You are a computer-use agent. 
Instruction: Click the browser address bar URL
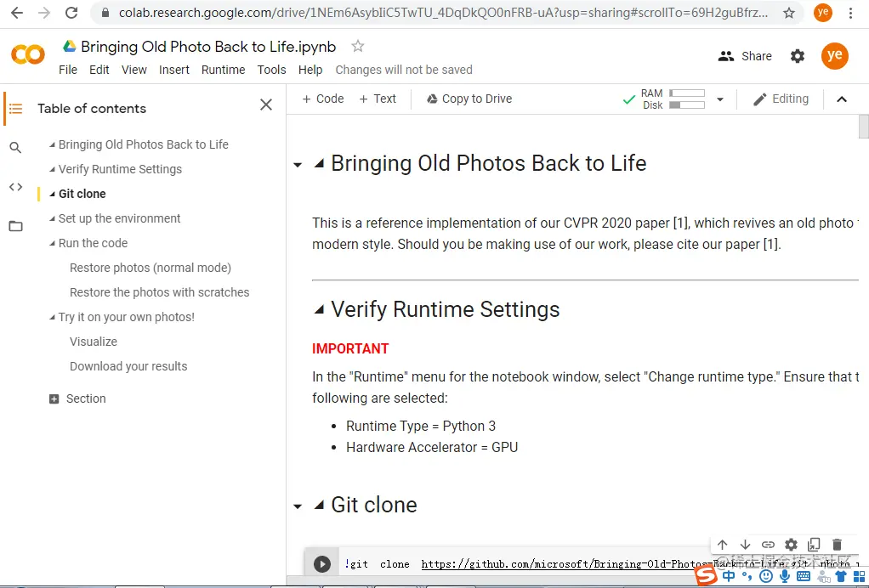coord(443,13)
